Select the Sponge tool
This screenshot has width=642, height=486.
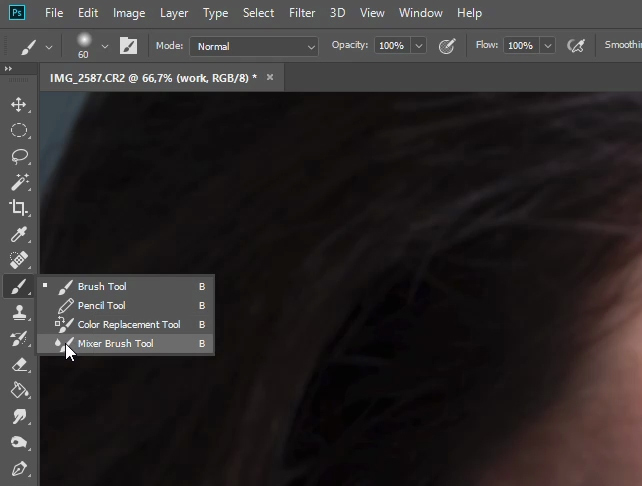19,443
